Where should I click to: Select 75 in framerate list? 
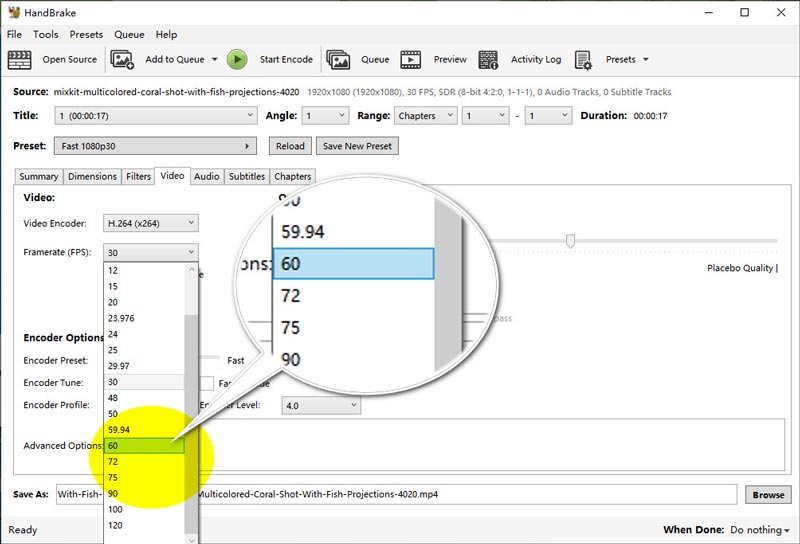pos(144,478)
